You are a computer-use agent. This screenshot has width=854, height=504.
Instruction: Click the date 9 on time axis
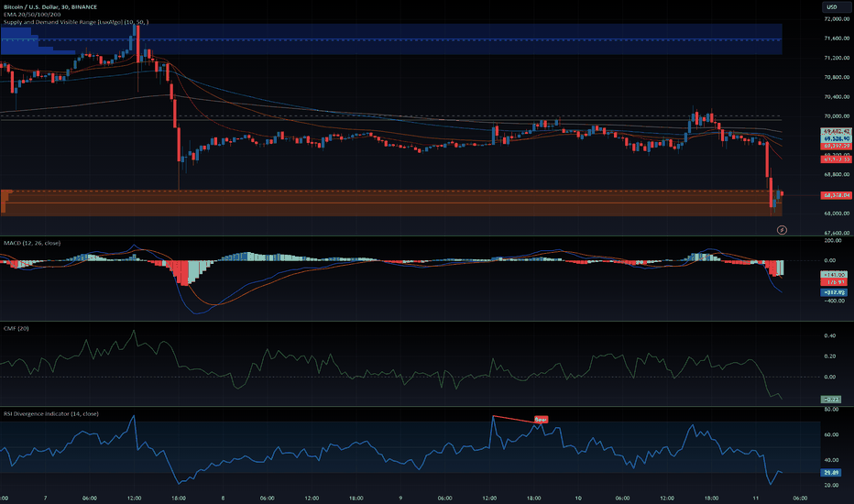pyautogui.click(x=400, y=498)
